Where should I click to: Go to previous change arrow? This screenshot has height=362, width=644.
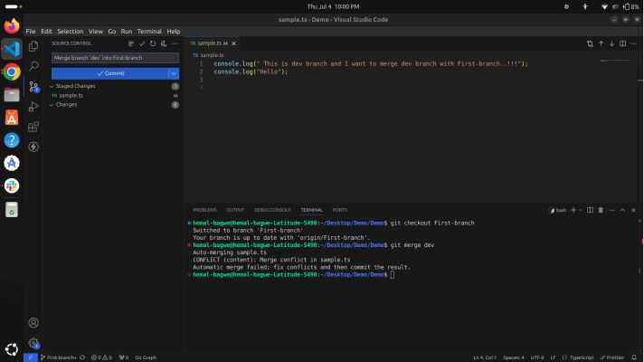pos(601,43)
